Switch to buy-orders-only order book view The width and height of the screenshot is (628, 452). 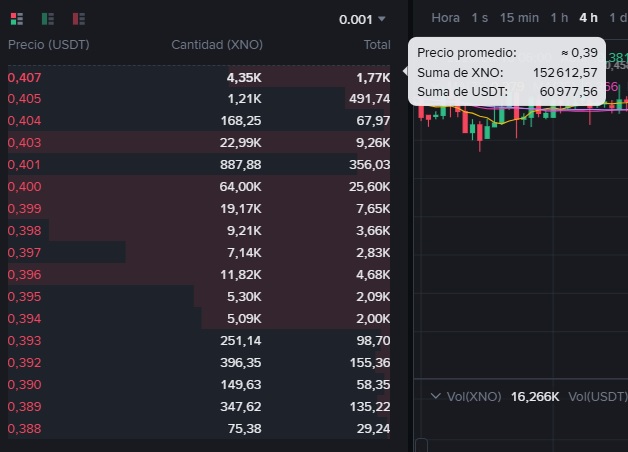tap(48, 19)
